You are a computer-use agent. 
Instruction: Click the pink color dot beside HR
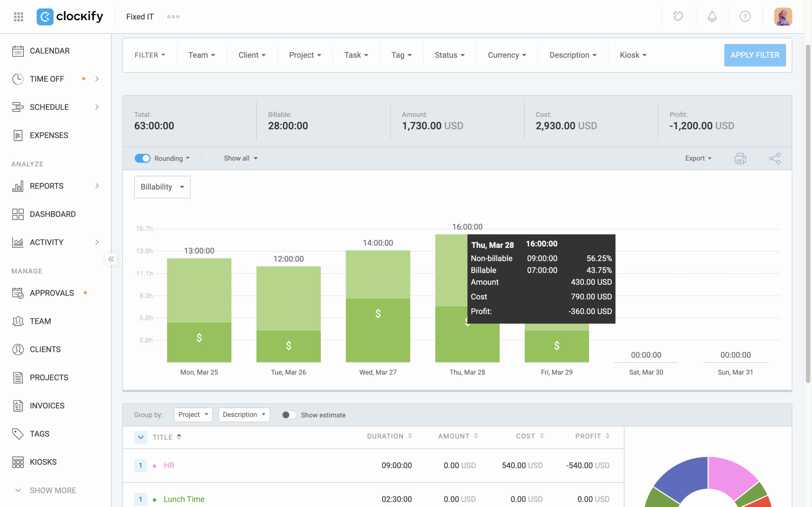coord(154,465)
